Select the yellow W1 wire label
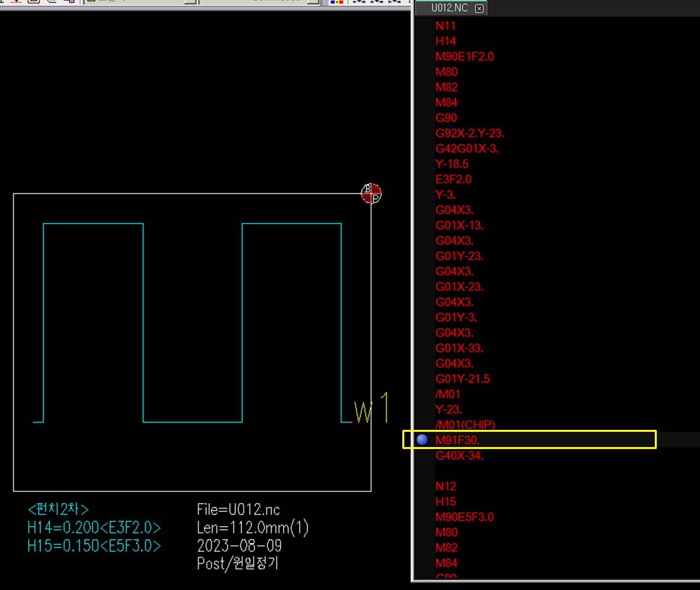This screenshot has height=590, width=700. pyautogui.click(x=372, y=408)
